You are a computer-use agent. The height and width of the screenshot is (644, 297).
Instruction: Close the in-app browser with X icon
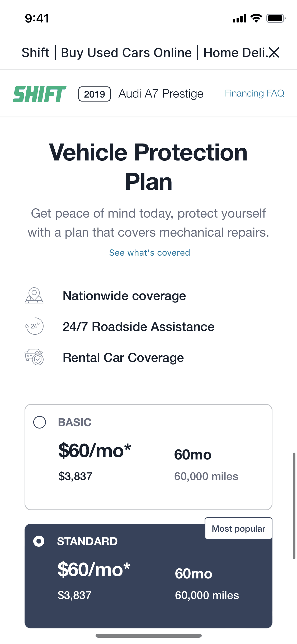[274, 52]
